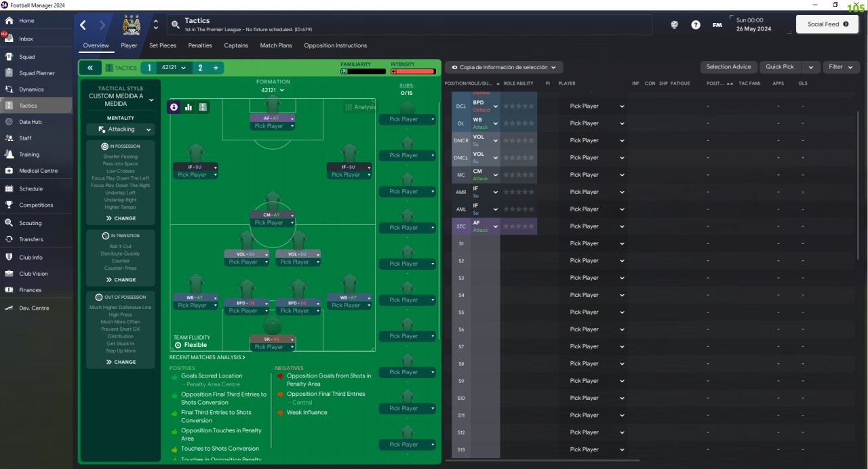The height and width of the screenshot is (469, 868).
Task: Open 42121 tactic name dropdown in tabs
Action: tap(174, 68)
